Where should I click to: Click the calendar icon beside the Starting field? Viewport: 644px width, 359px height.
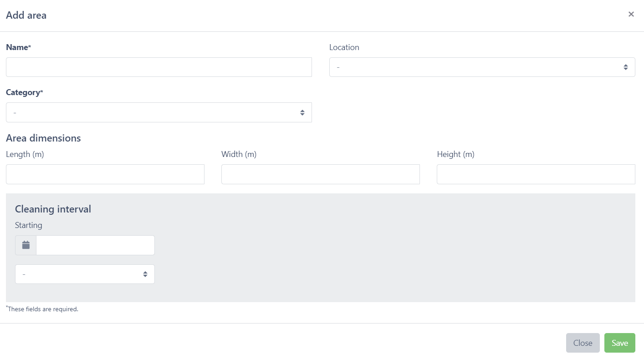pyautogui.click(x=26, y=245)
